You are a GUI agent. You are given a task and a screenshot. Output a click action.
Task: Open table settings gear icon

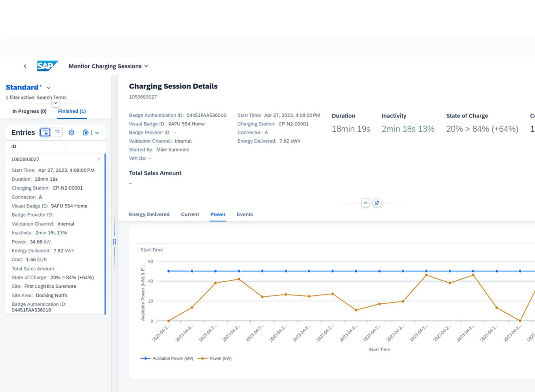(71, 133)
